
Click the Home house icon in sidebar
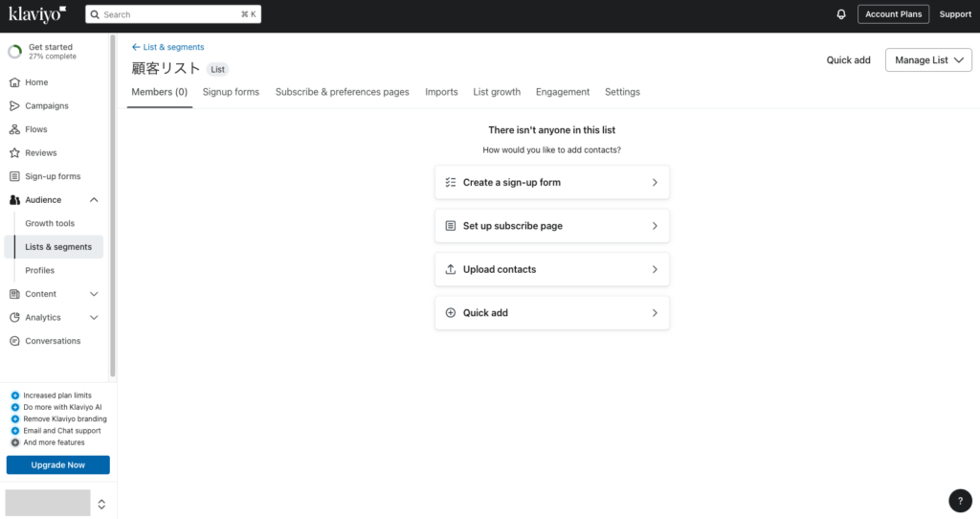click(x=14, y=82)
